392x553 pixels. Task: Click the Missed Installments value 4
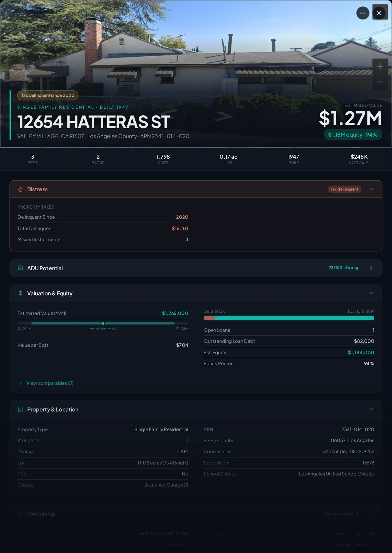pyautogui.click(x=187, y=239)
